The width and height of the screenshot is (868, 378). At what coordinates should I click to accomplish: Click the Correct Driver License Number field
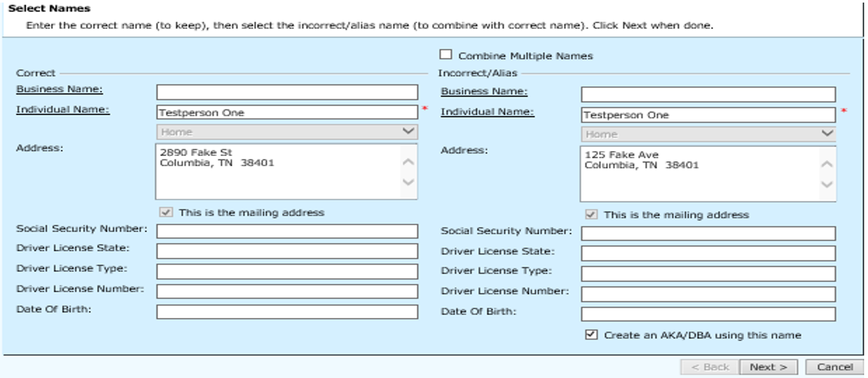tap(287, 292)
